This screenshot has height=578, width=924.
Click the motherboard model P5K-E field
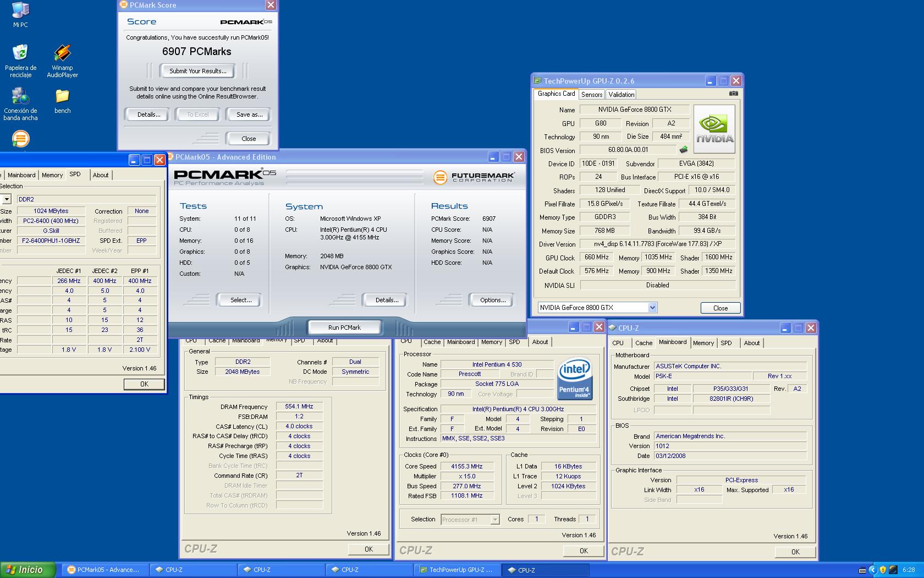(703, 376)
